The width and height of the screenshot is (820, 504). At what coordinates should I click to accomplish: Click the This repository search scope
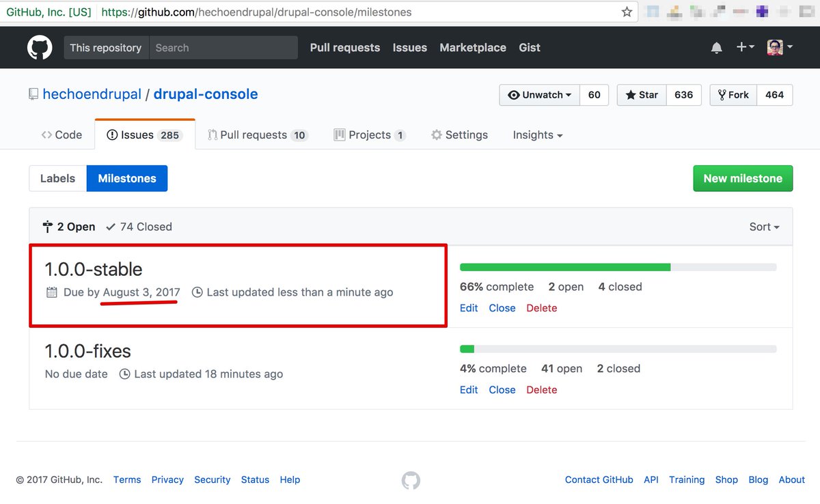click(x=106, y=48)
